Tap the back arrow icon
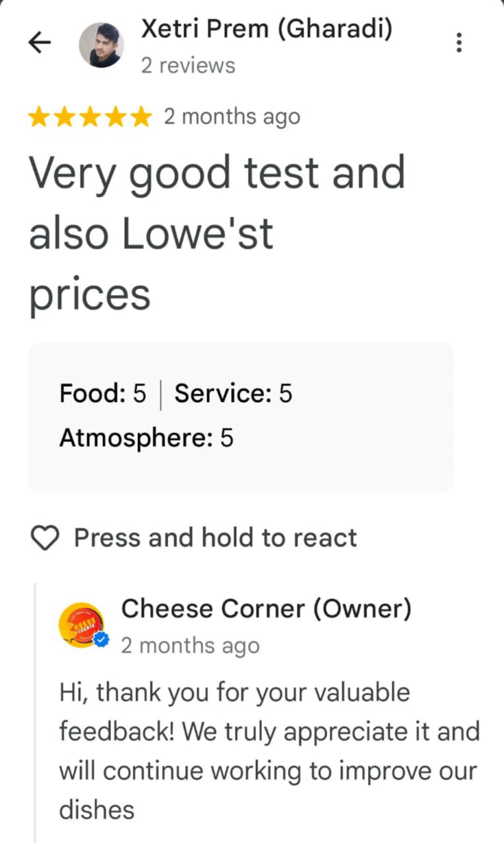The image size is (504, 844). pyautogui.click(x=39, y=43)
